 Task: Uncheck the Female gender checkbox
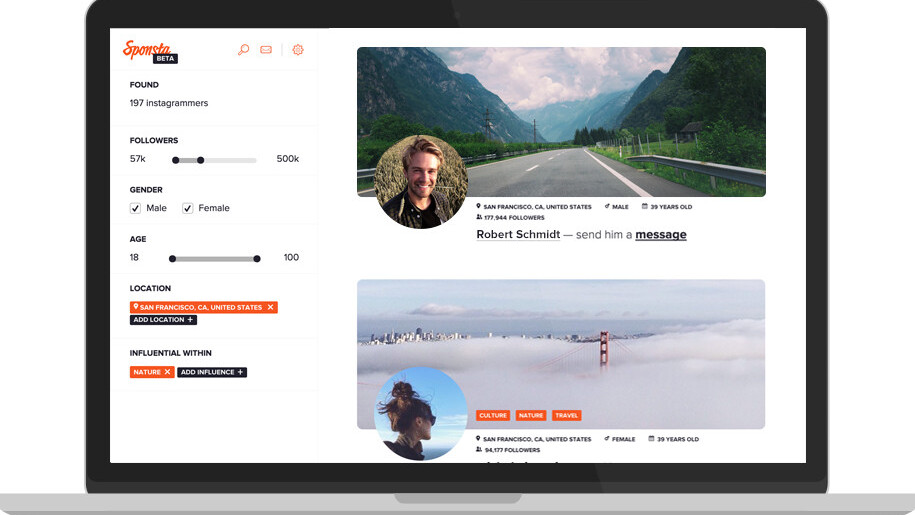(x=187, y=208)
